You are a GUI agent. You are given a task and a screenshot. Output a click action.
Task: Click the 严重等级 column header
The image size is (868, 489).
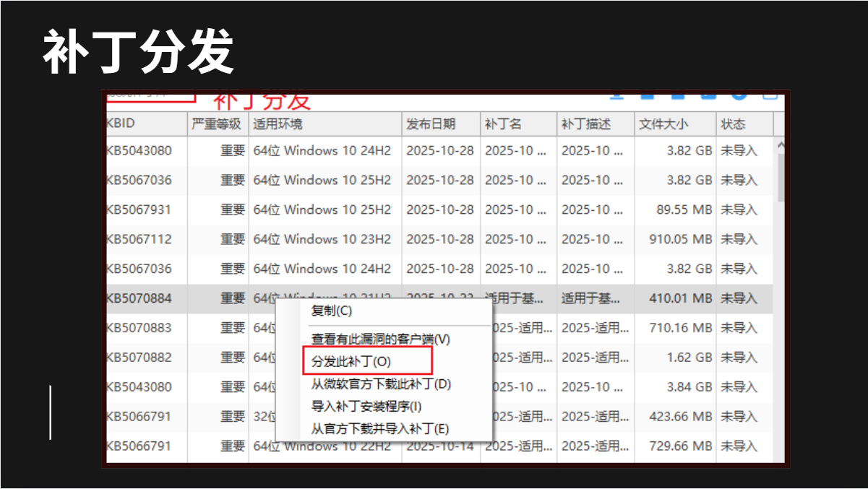[218, 124]
